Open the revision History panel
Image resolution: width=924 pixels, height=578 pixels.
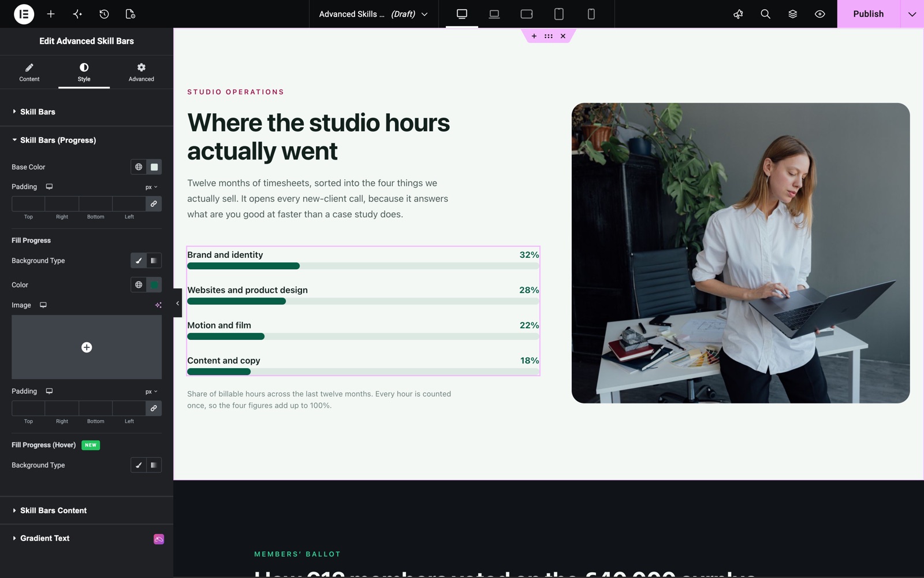coord(104,14)
